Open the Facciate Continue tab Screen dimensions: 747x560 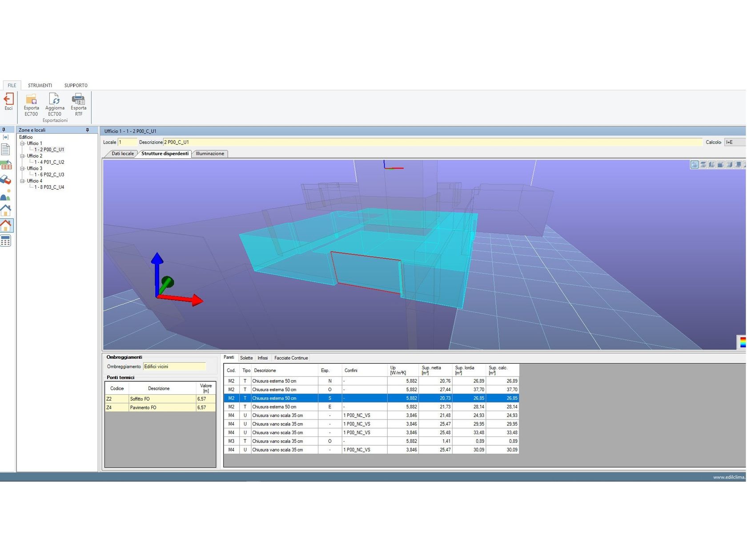291,358
